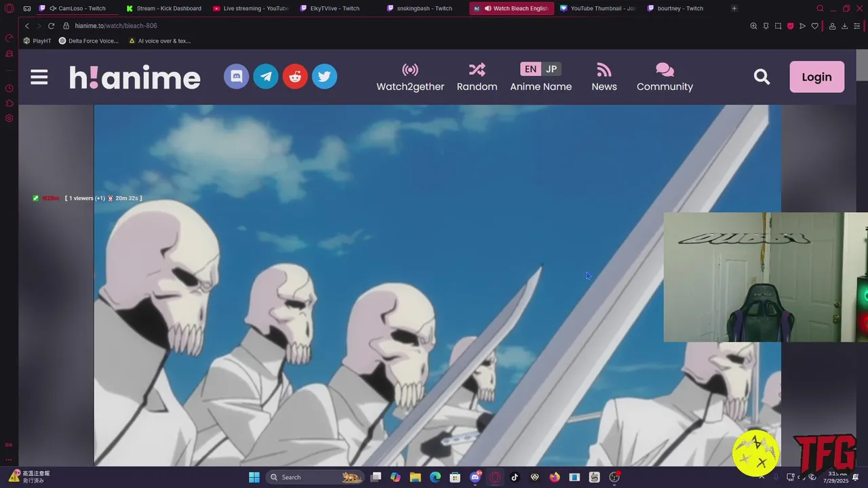Open Firefox from the taskbar
The width and height of the screenshot is (868, 488).
point(555,477)
